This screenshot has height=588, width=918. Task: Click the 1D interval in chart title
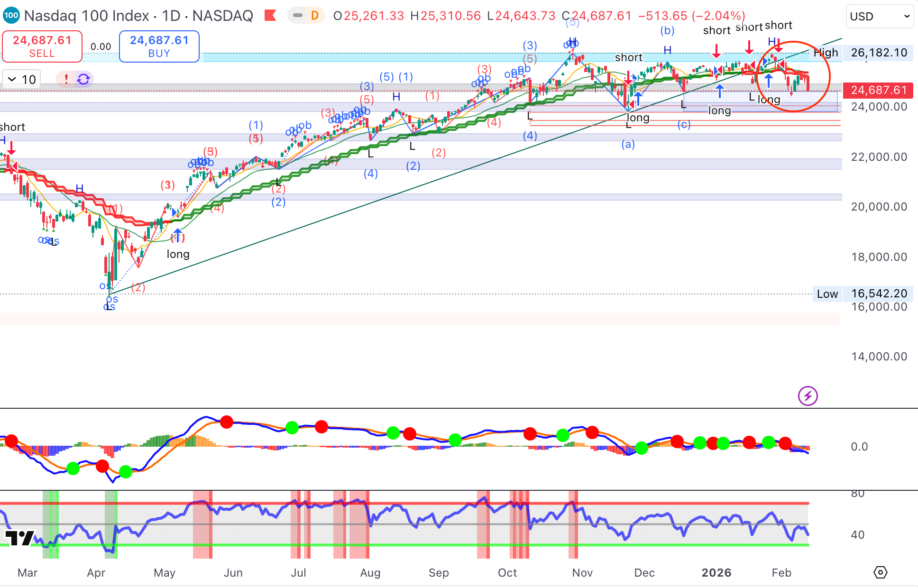pos(171,16)
